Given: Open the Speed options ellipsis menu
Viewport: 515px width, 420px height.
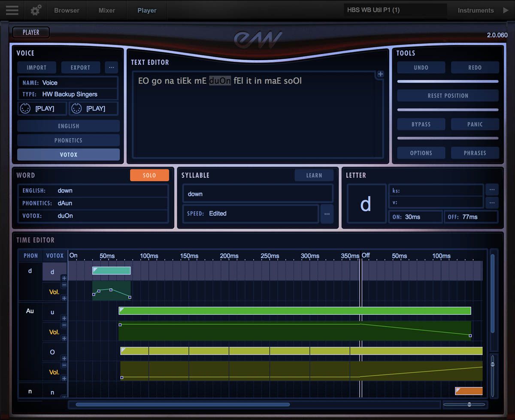Looking at the screenshot, I should tap(327, 214).
